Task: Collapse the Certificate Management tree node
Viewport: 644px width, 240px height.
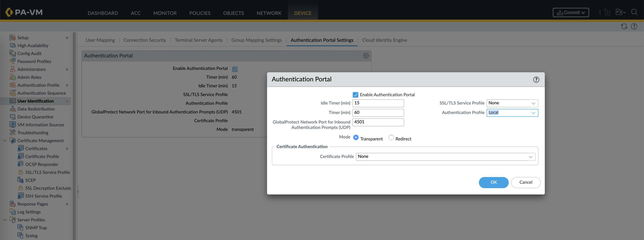Action: point(5,140)
